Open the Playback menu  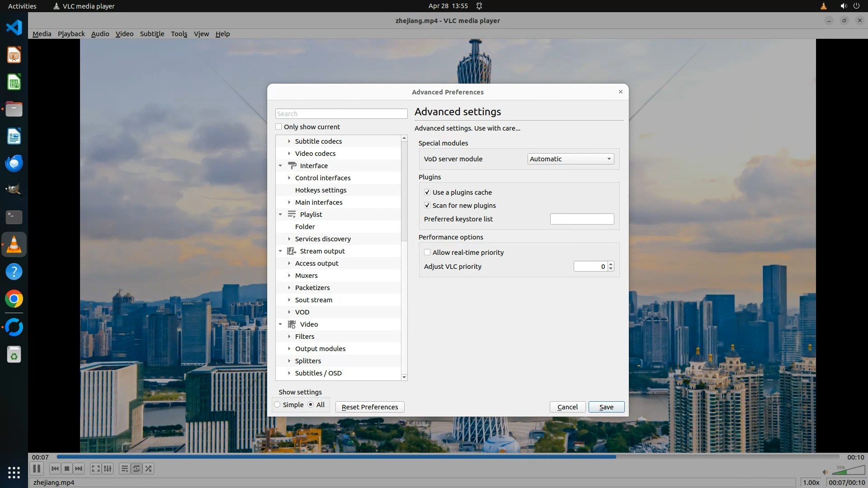[x=71, y=34]
